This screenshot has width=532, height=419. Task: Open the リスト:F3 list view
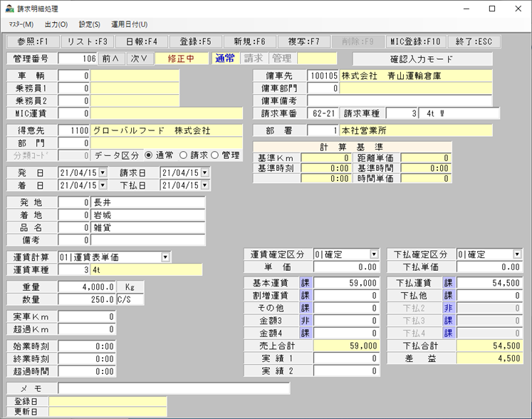84,41
